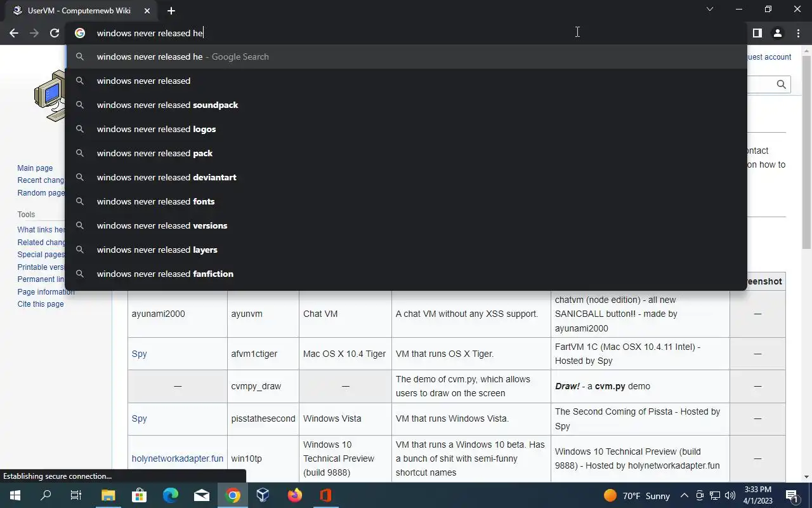Click the network icon in system tray
Image resolution: width=812 pixels, height=508 pixels.
tap(715, 495)
